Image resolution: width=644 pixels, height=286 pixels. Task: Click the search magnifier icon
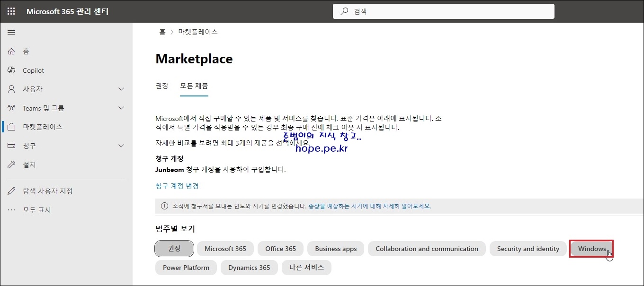[x=344, y=11]
